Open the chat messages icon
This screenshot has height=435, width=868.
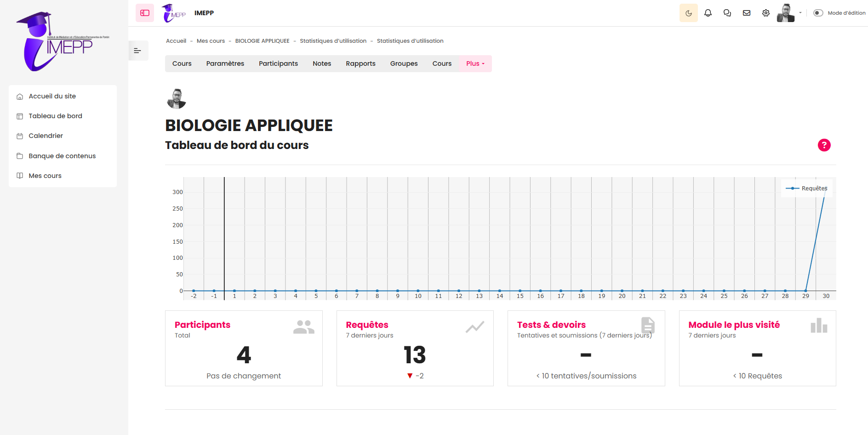(x=727, y=13)
